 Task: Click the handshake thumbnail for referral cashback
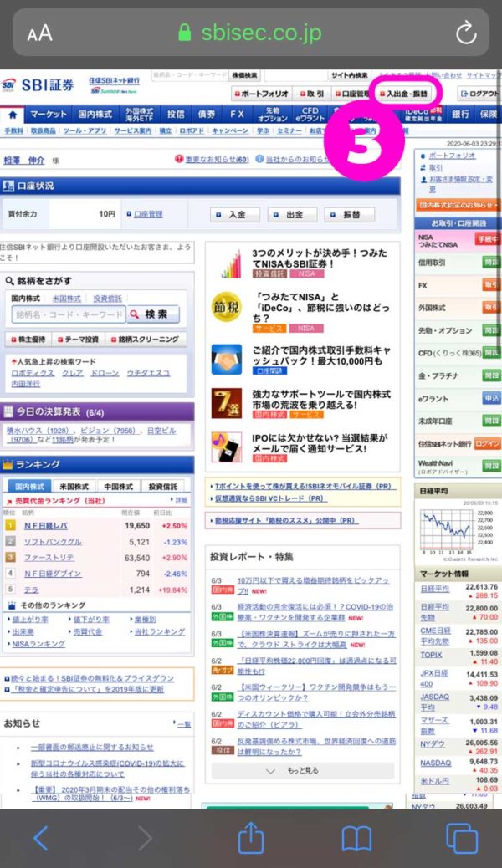click(x=228, y=360)
